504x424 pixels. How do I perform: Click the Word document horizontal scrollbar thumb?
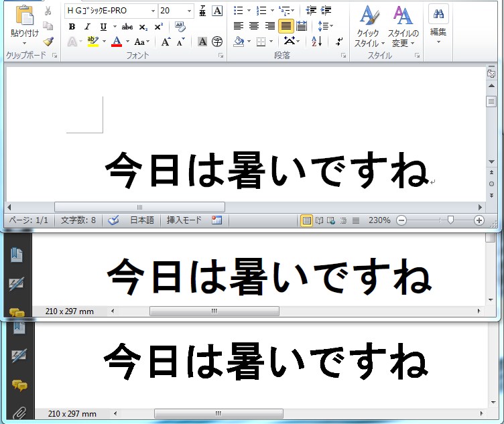coord(139,208)
